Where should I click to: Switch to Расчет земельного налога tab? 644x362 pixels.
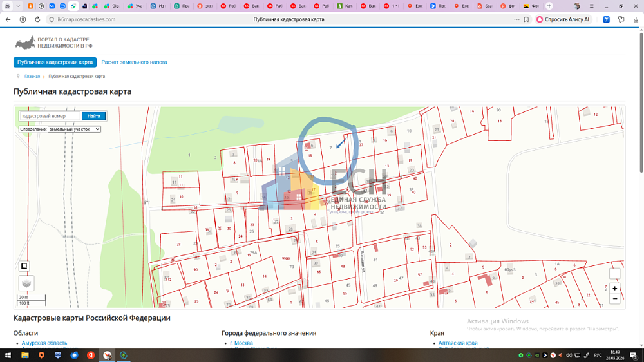pyautogui.click(x=134, y=62)
